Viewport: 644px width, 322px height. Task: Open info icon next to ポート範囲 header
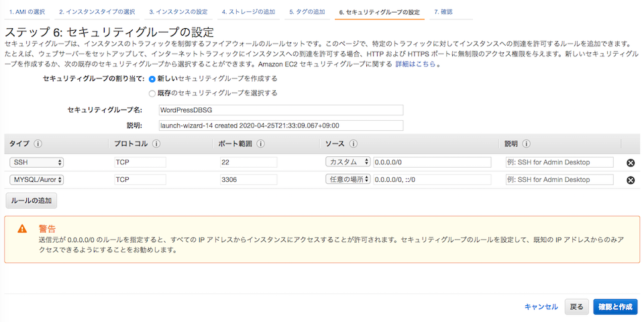[x=260, y=144]
